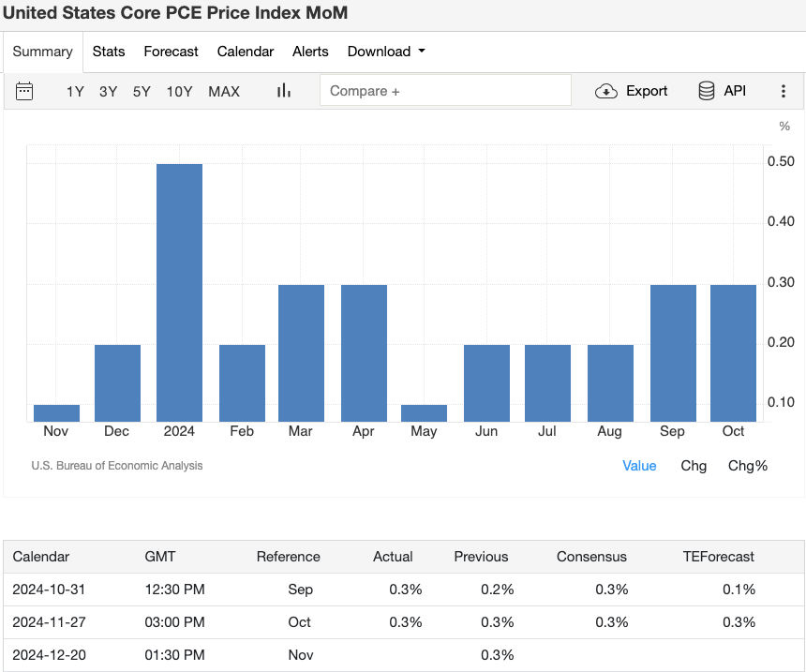The height and width of the screenshot is (672, 806).
Task: Change chart style using the column chart icon
Action: coord(283,91)
